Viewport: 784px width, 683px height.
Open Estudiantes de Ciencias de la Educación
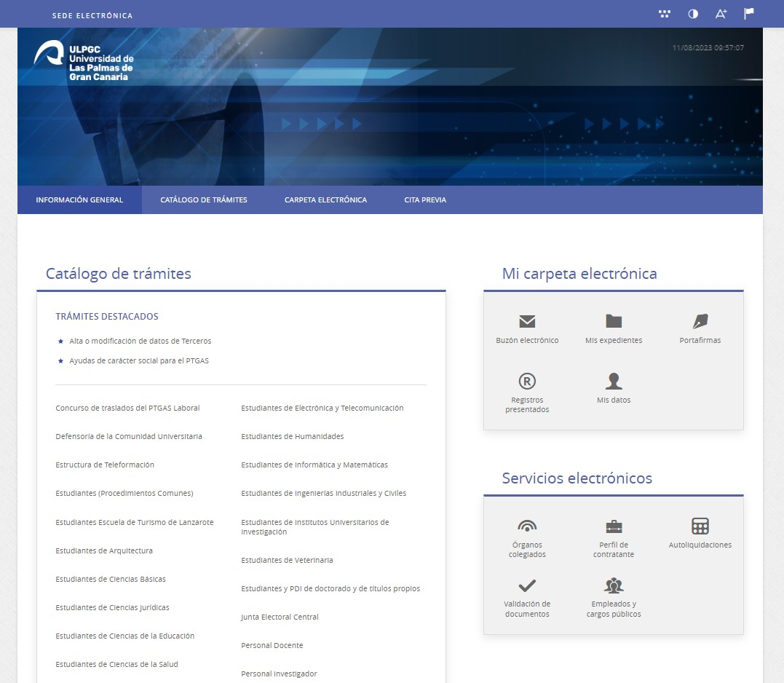pyautogui.click(x=125, y=636)
